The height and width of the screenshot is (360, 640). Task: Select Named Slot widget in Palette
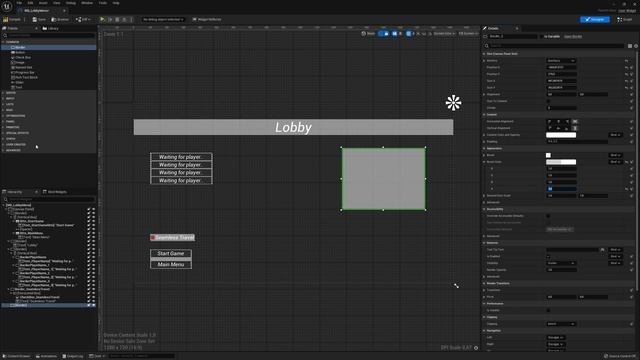tap(23, 67)
